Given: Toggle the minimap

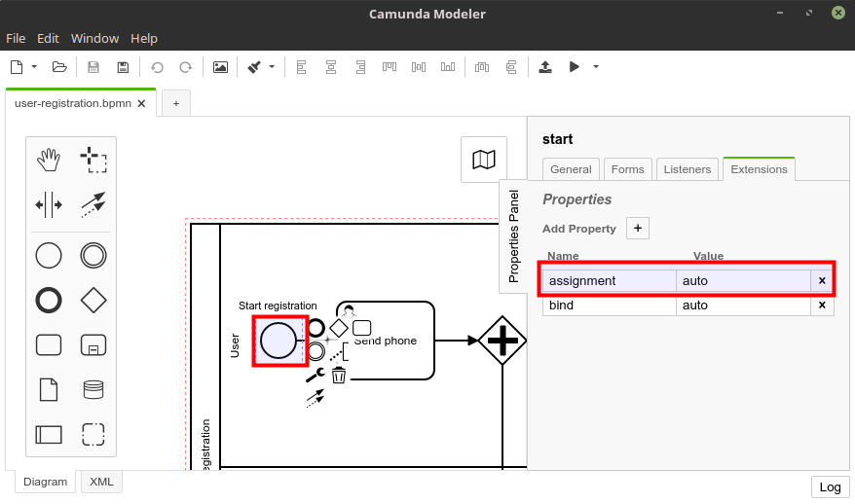Looking at the screenshot, I should coord(484,160).
